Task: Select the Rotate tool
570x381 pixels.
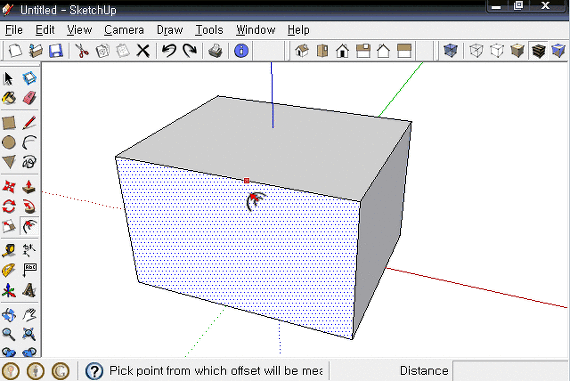Action: [x=9, y=206]
